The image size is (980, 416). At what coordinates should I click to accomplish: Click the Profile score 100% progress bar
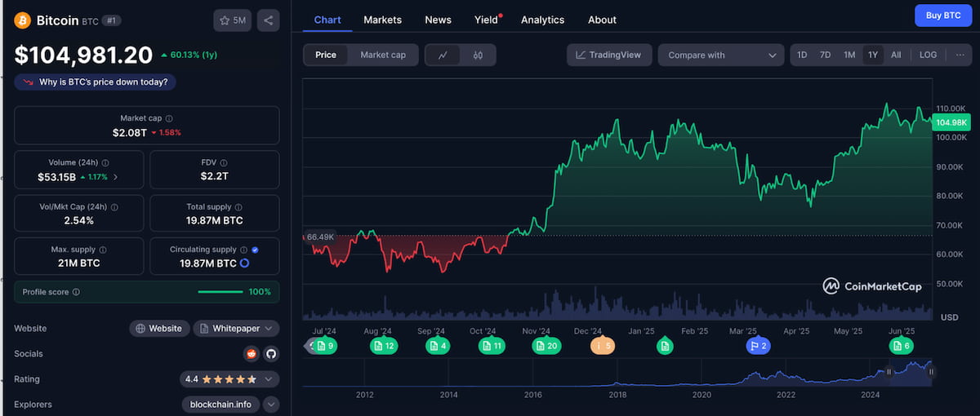(x=220, y=292)
